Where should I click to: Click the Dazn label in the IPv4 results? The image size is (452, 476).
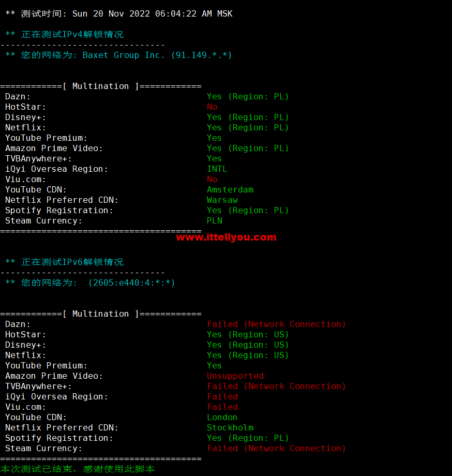pos(18,97)
